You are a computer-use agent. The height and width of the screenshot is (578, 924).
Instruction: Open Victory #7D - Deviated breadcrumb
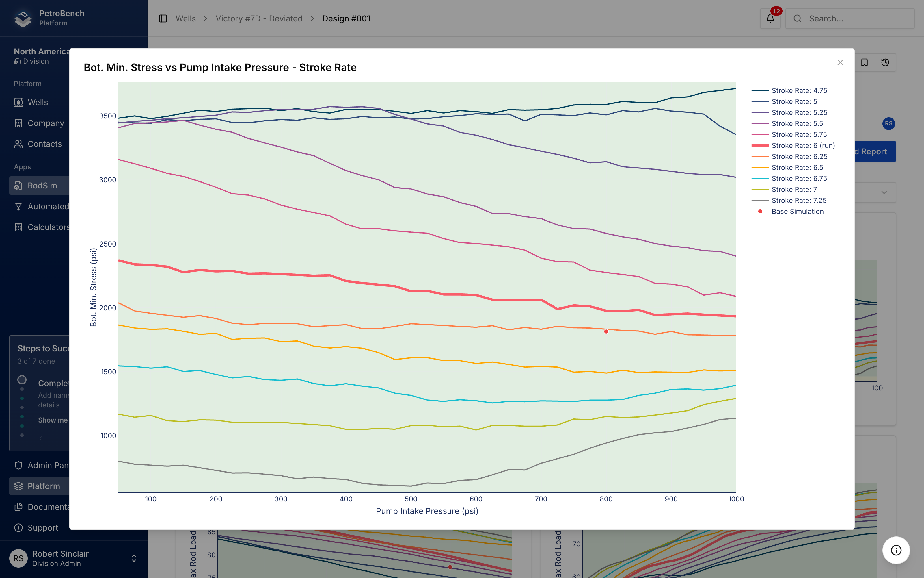pyautogui.click(x=259, y=18)
